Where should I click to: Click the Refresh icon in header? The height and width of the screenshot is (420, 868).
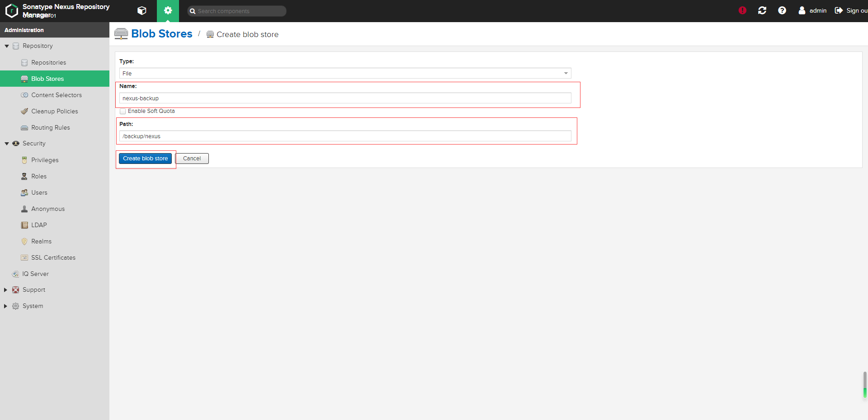pos(762,10)
